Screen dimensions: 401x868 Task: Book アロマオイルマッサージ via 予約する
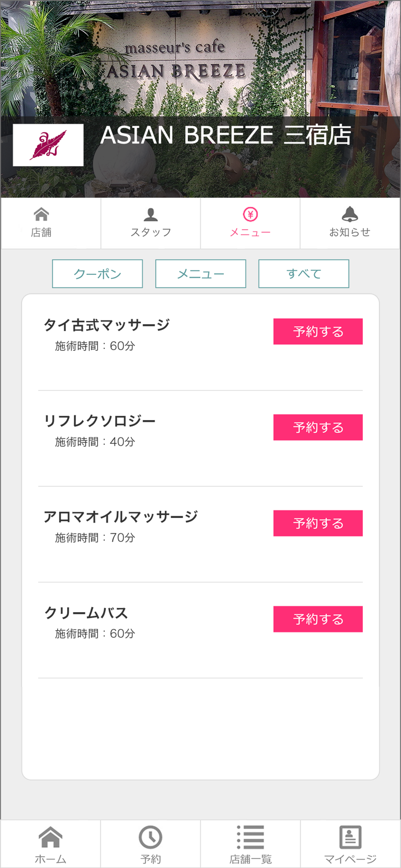click(x=318, y=523)
